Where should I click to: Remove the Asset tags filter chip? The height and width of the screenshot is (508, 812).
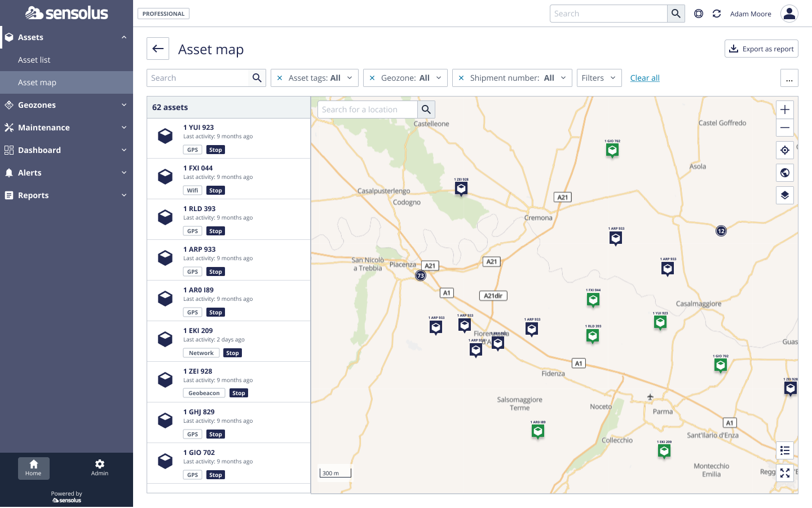tap(280, 78)
